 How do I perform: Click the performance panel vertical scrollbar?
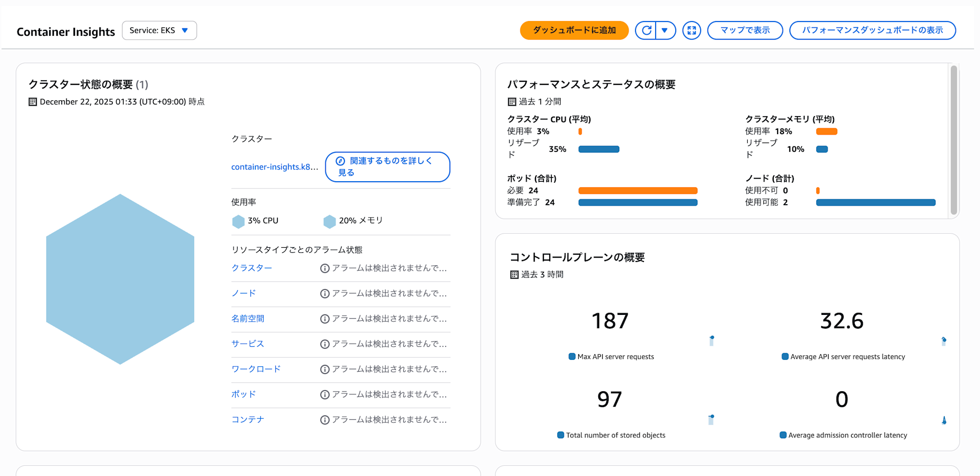click(x=954, y=140)
